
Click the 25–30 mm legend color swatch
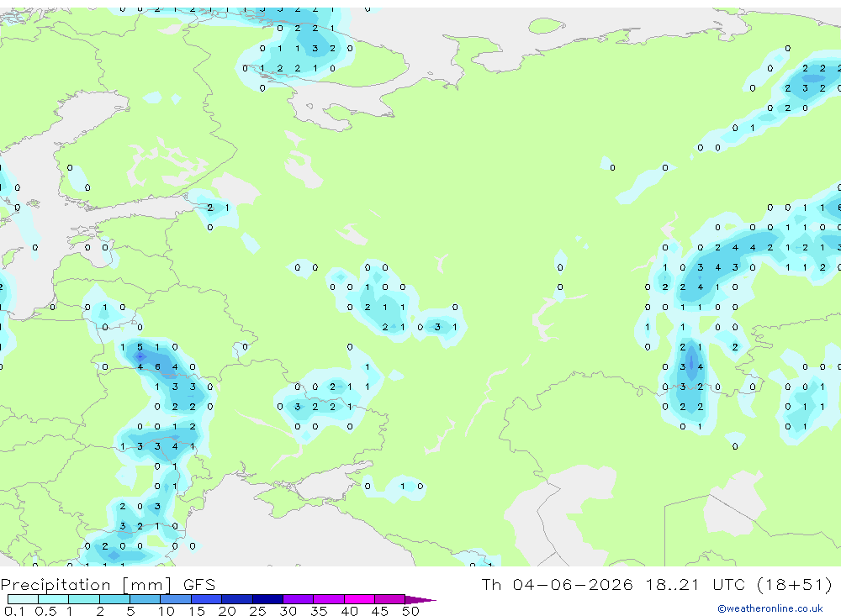(267, 599)
